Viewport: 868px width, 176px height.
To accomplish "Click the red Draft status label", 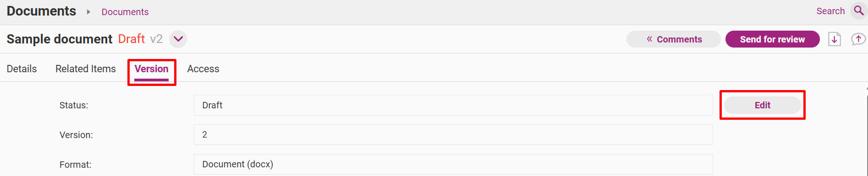I will pyautogui.click(x=132, y=39).
